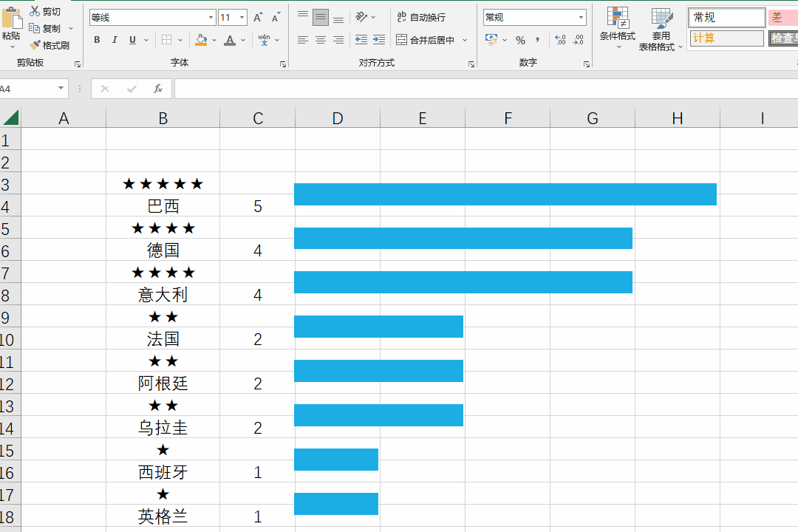
Task: Apply comma style
Action: pyautogui.click(x=537, y=40)
